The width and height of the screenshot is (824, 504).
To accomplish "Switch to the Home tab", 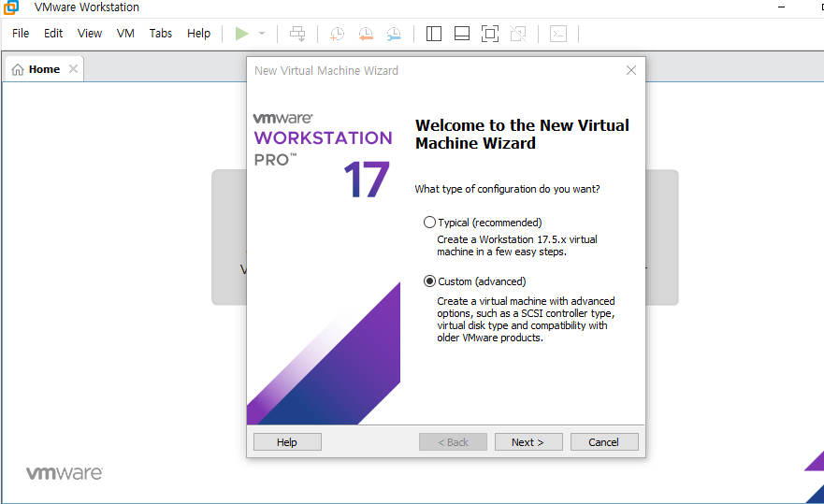I will tap(44, 69).
